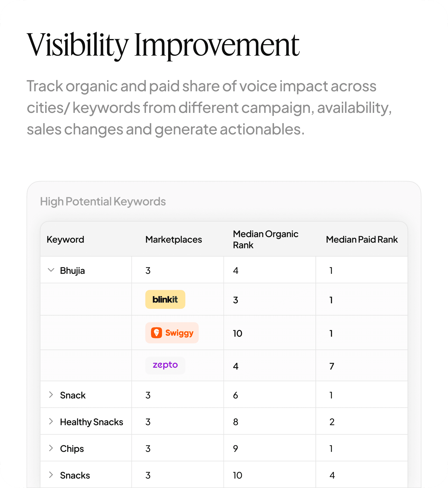Click Swiggy's organic rank value 10
Image resolution: width=448 pixels, height=488 pixels.
(237, 333)
